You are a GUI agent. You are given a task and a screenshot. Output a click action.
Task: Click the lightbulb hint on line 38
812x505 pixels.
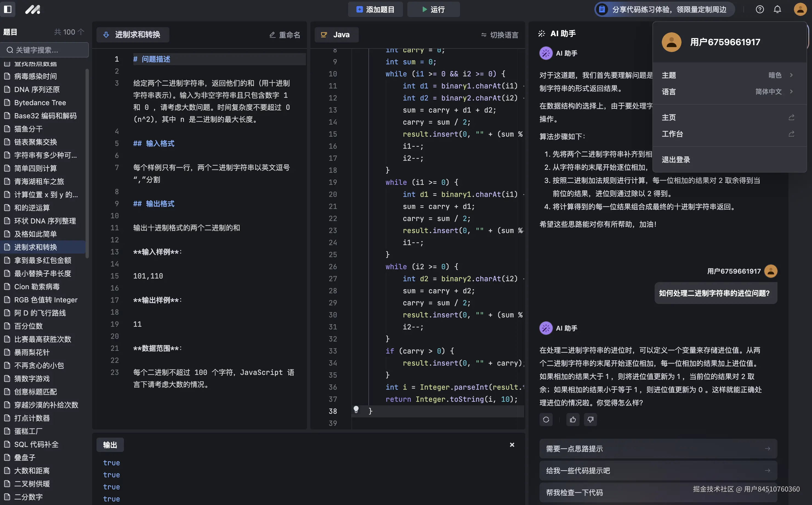point(356,409)
